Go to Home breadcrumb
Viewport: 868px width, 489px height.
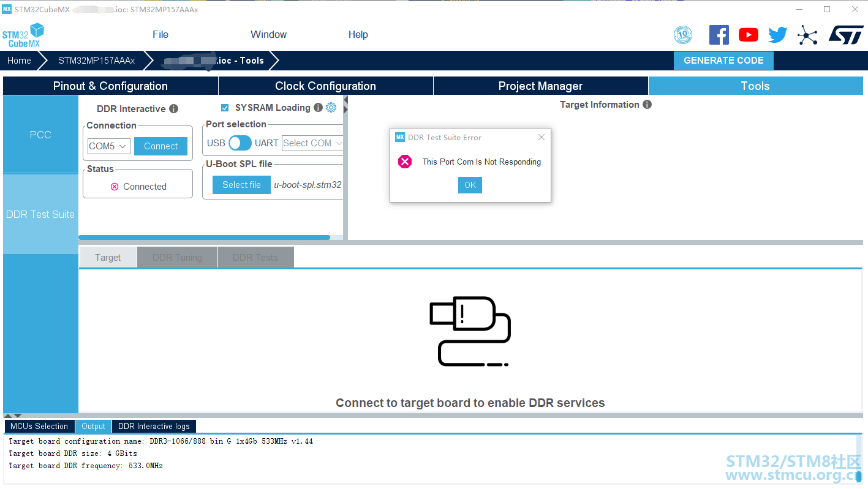point(19,61)
